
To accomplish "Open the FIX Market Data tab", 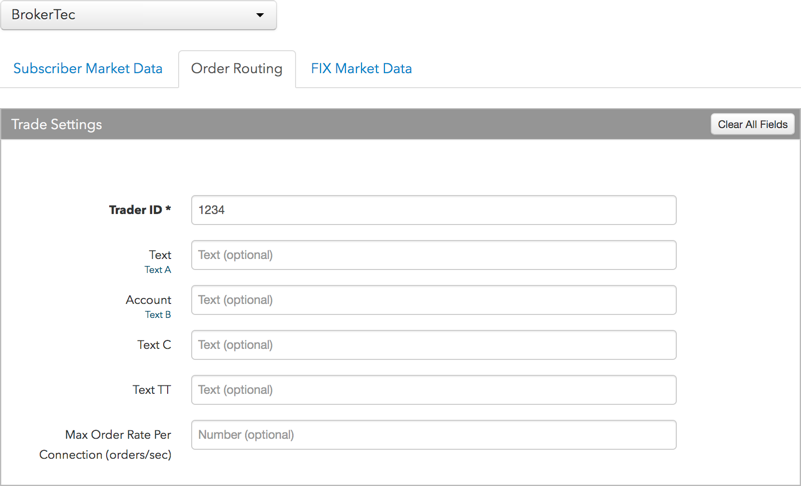I will [x=361, y=68].
